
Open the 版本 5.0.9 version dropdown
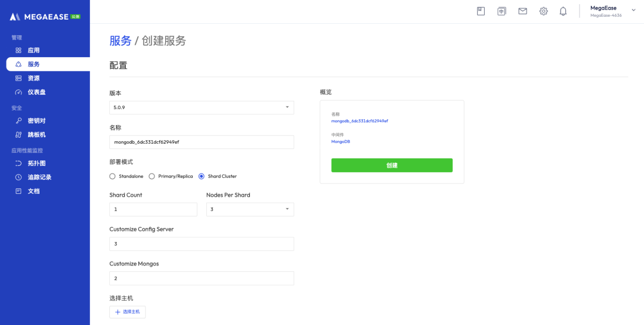pyautogui.click(x=202, y=107)
